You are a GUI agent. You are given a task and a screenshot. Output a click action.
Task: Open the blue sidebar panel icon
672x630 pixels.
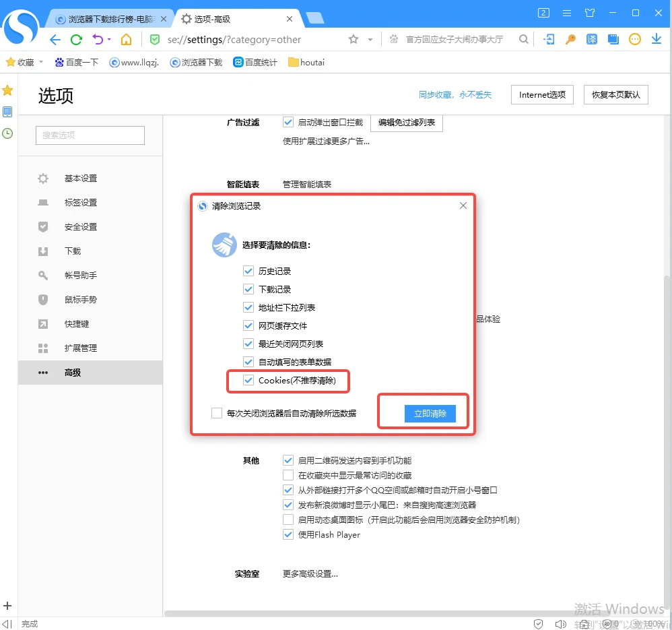point(7,112)
